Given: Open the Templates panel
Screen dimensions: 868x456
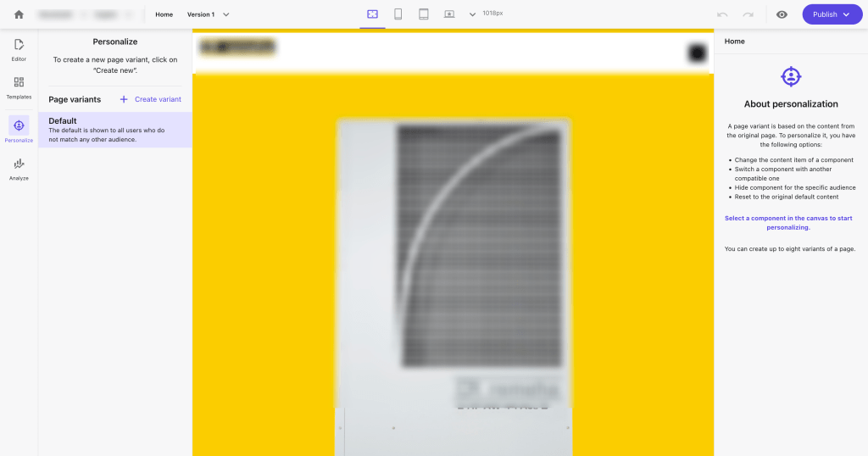Looking at the screenshot, I should (x=19, y=87).
